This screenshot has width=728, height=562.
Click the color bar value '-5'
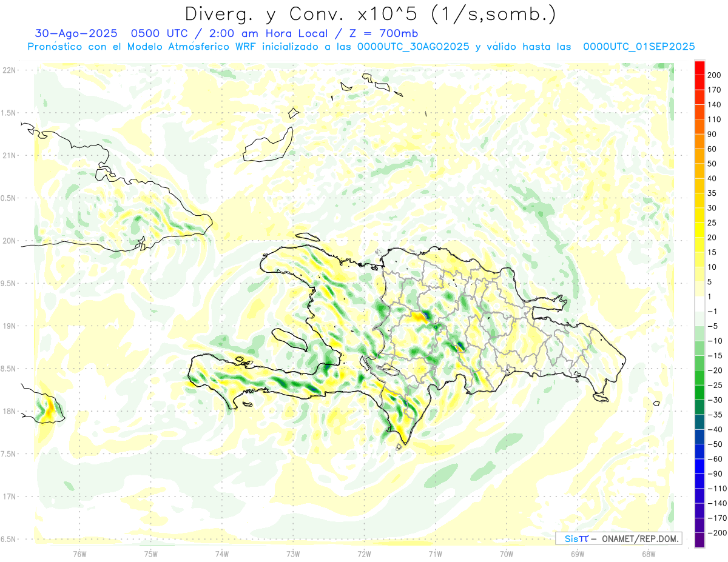coord(712,326)
